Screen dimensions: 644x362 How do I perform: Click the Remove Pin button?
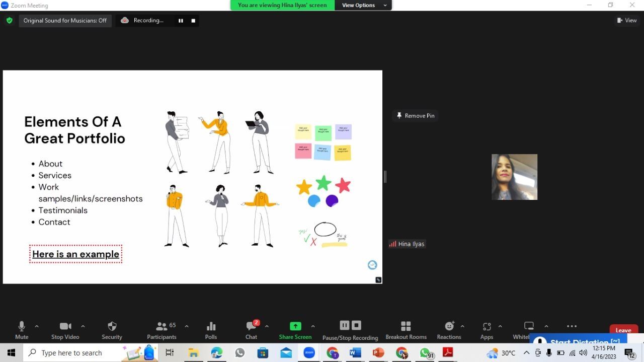(415, 116)
